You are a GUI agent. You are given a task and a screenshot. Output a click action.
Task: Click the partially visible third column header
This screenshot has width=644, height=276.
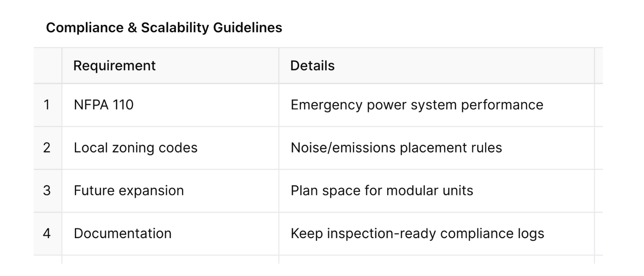coord(599,66)
